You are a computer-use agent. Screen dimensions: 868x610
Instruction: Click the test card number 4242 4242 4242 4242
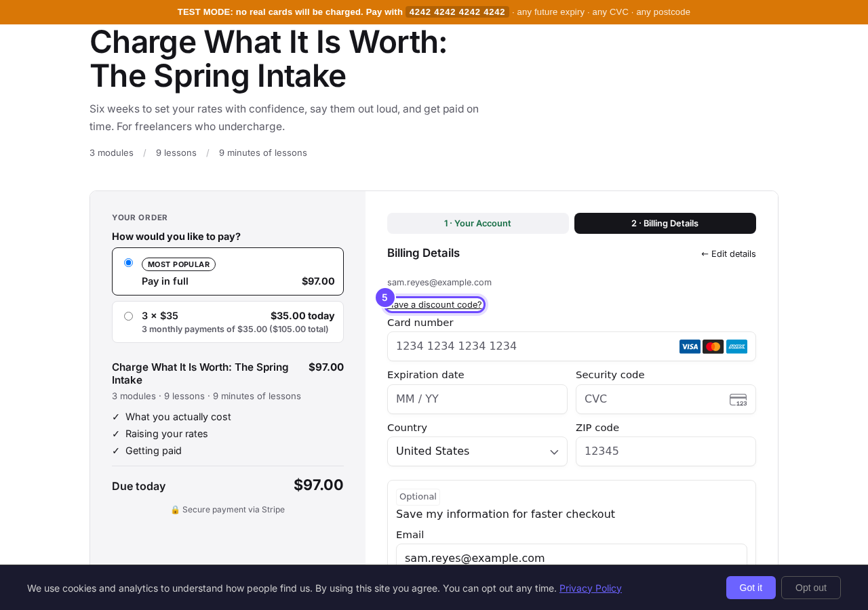(x=457, y=12)
